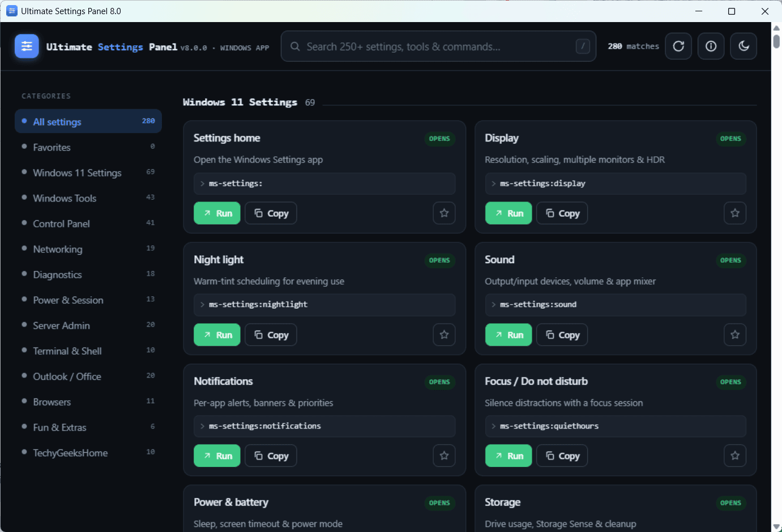Viewport: 782px width, 532px height.
Task: Open the Control Panel category
Action: [88, 224]
